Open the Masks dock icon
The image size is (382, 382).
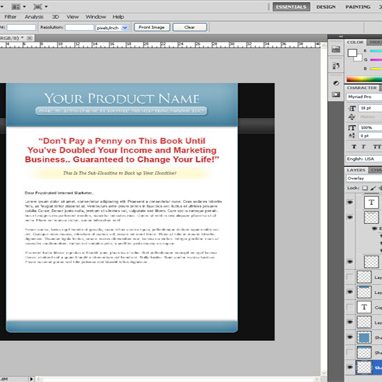[336, 95]
